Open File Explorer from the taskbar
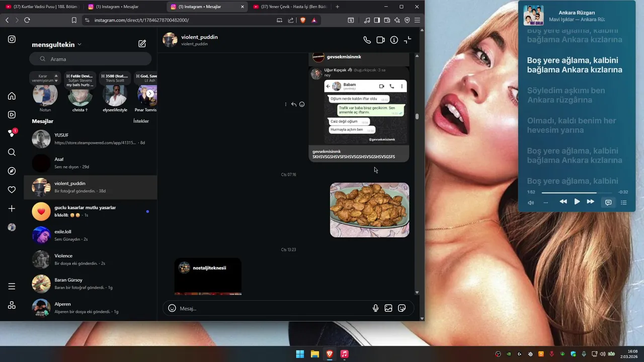This screenshot has width=644, height=362. point(314,354)
